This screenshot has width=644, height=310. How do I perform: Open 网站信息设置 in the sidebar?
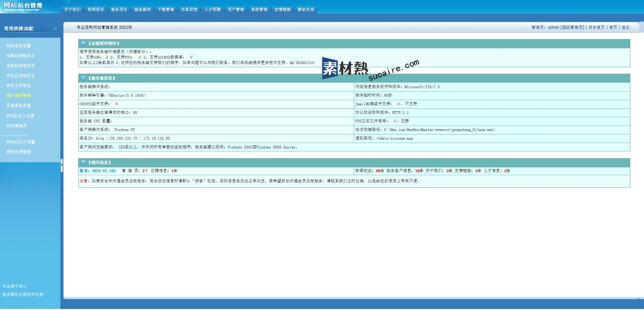pyautogui.click(x=19, y=46)
